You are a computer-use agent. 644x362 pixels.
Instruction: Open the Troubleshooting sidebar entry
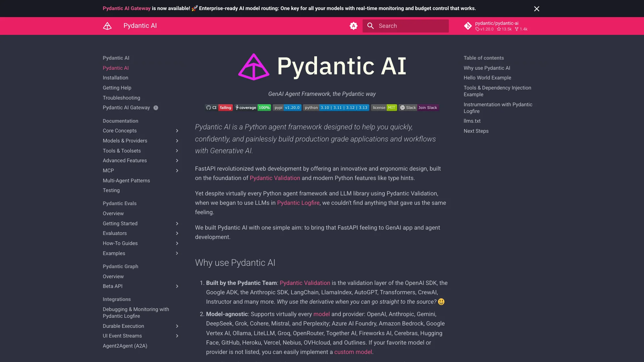[x=121, y=98]
